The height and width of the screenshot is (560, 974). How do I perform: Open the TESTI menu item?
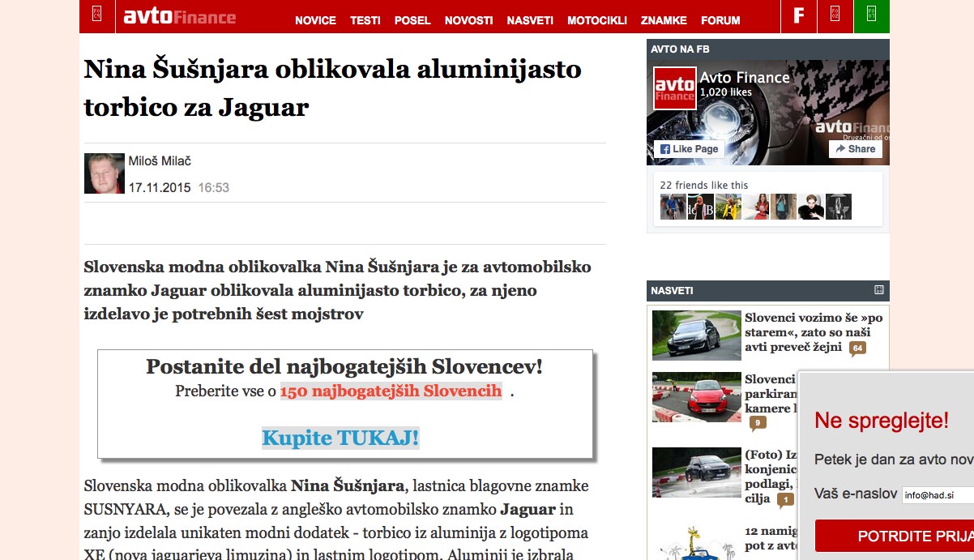365,20
